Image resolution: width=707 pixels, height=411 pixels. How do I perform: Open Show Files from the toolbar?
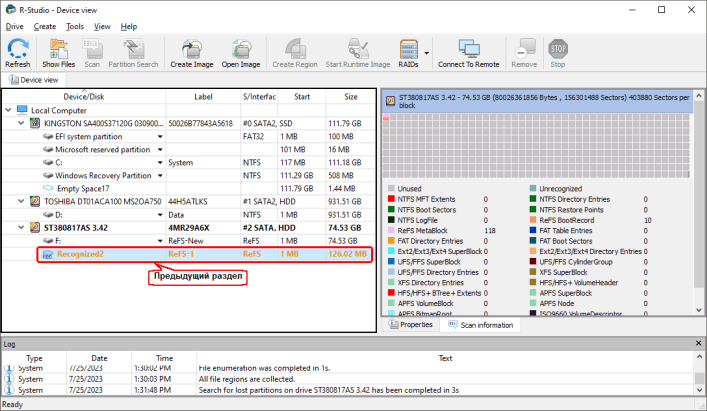58,49
